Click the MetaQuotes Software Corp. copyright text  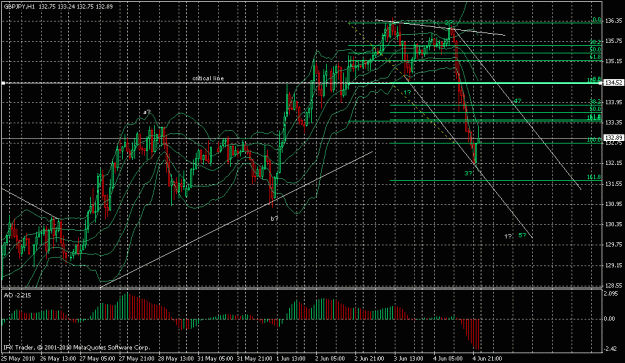click(76, 347)
